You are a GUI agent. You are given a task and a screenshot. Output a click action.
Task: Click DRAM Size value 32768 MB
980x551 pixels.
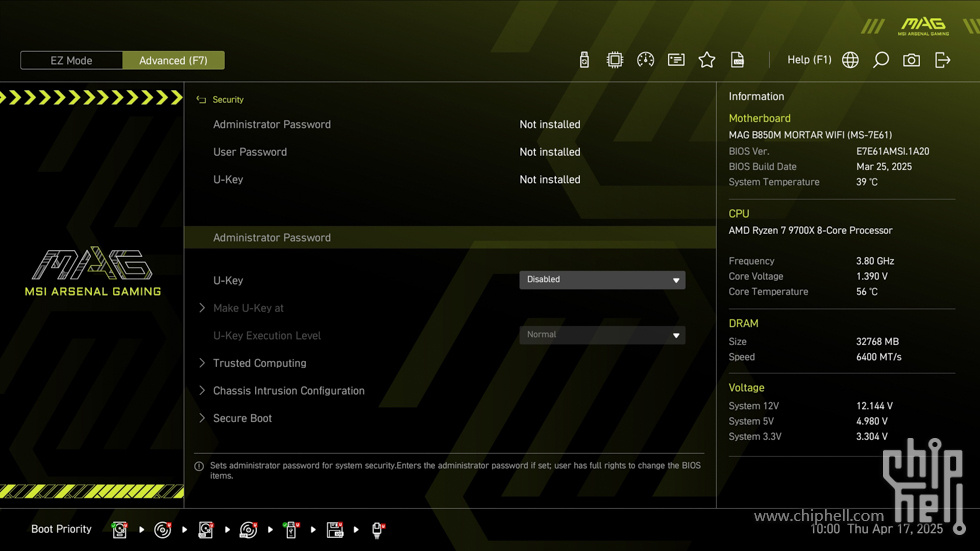877,342
